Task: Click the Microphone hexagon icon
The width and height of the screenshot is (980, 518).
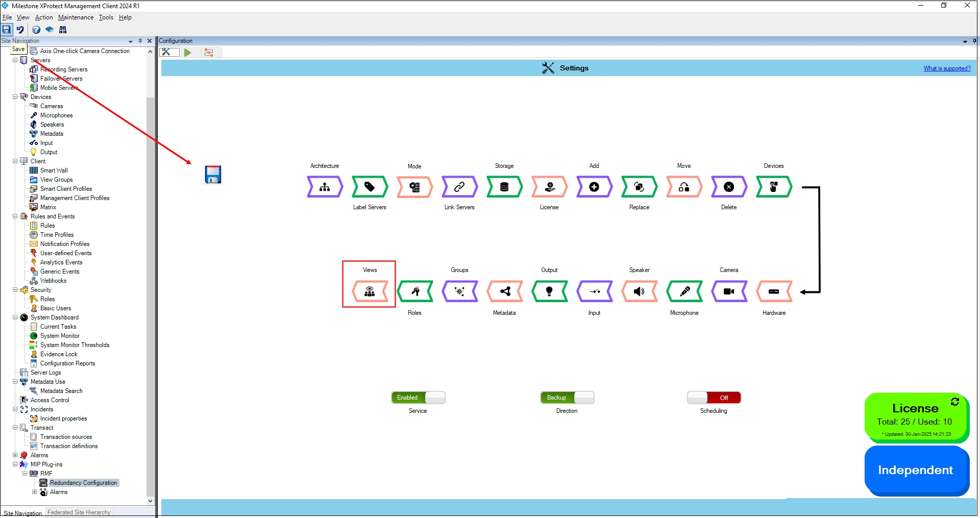Action: [x=684, y=291]
